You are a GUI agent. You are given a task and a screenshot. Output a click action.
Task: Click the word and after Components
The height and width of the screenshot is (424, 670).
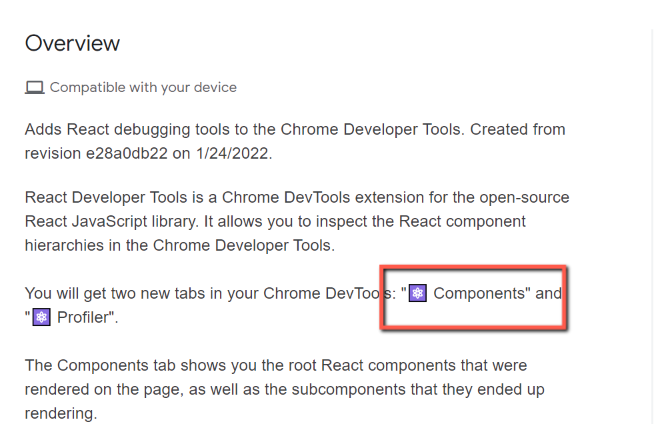tap(549, 294)
